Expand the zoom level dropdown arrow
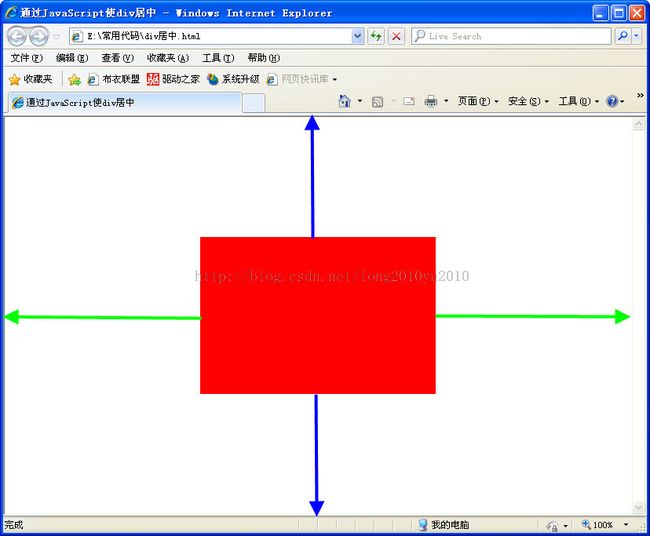Screen dimensions: 650x536 [x=626, y=525]
